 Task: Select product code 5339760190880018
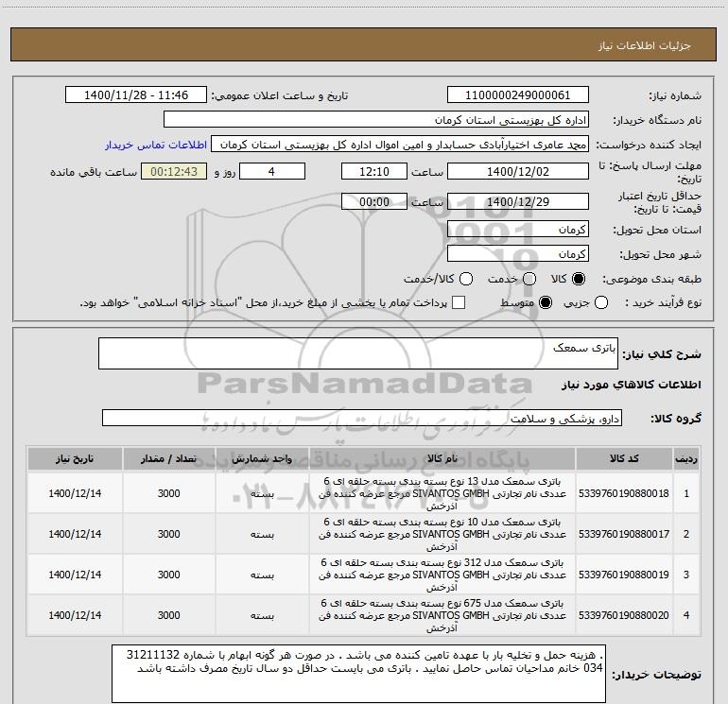(x=624, y=493)
